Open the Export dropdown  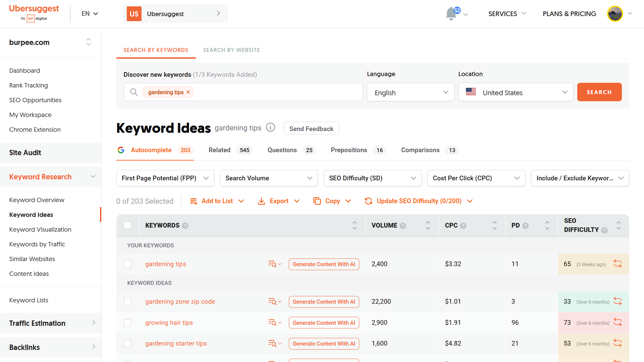[x=278, y=201]
